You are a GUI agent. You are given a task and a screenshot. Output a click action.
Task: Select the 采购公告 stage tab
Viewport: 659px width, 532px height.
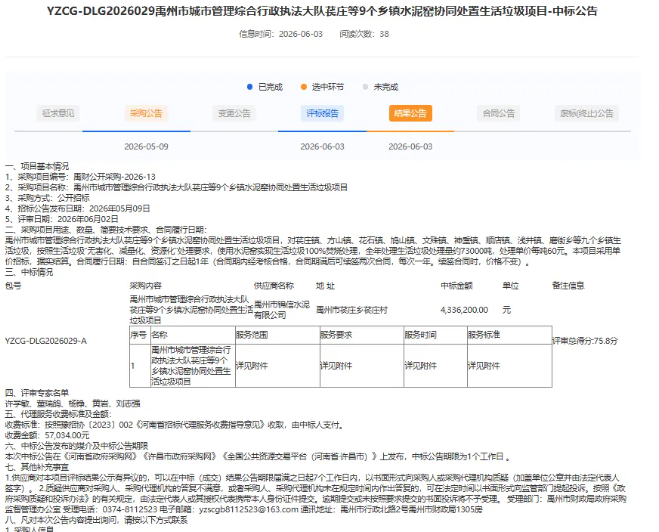(x=146, y=113)
